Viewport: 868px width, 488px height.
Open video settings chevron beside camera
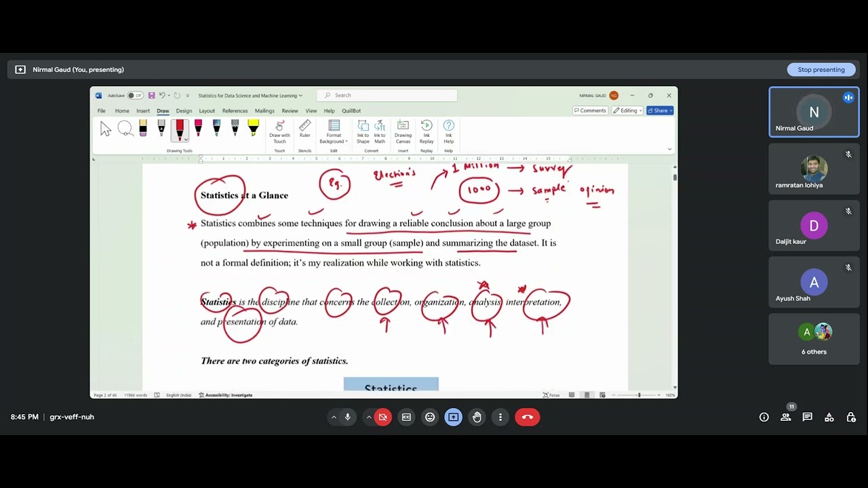click(368, 418)
